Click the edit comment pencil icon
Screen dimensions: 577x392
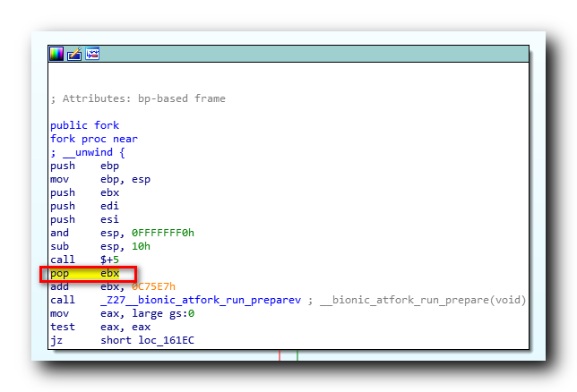(74, 54)
